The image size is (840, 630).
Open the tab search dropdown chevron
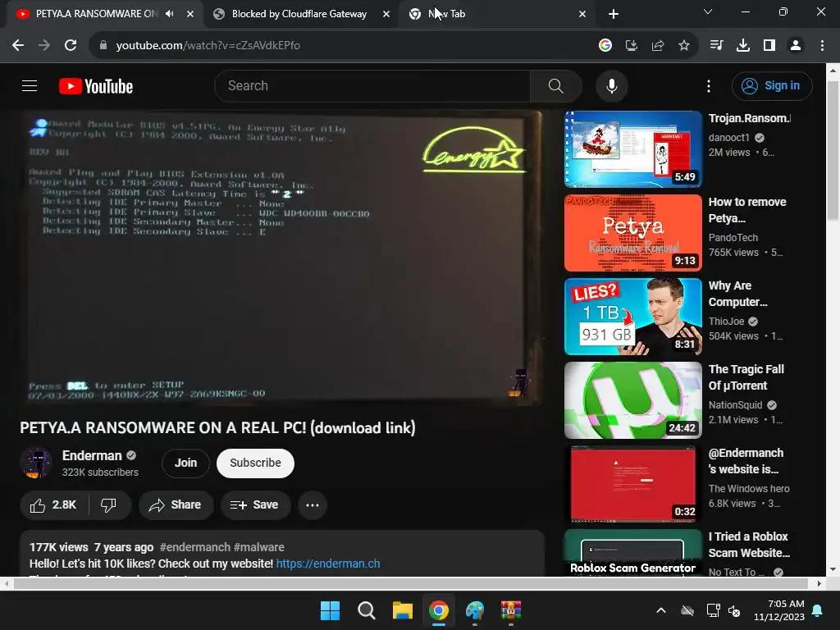(x=708, y=11)
